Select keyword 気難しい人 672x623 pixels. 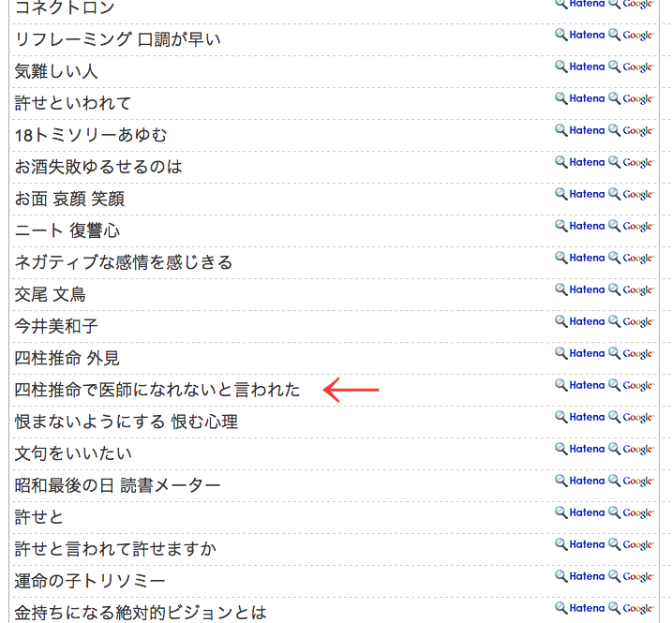tap(56, 71)
